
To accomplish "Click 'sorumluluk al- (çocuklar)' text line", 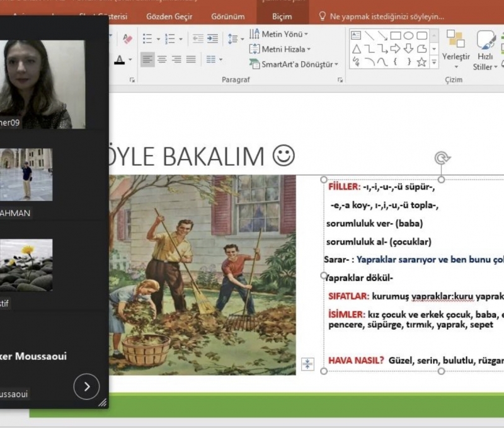I will pyautogui.click(x=379, y=241).
